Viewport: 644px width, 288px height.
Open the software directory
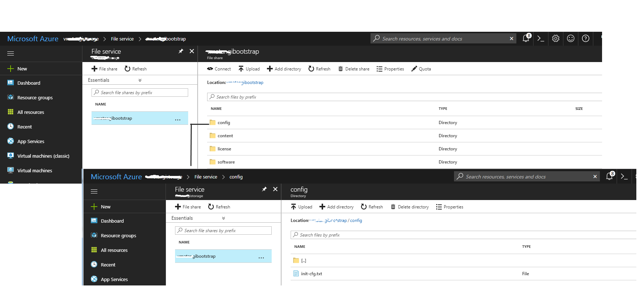point(226,162)
